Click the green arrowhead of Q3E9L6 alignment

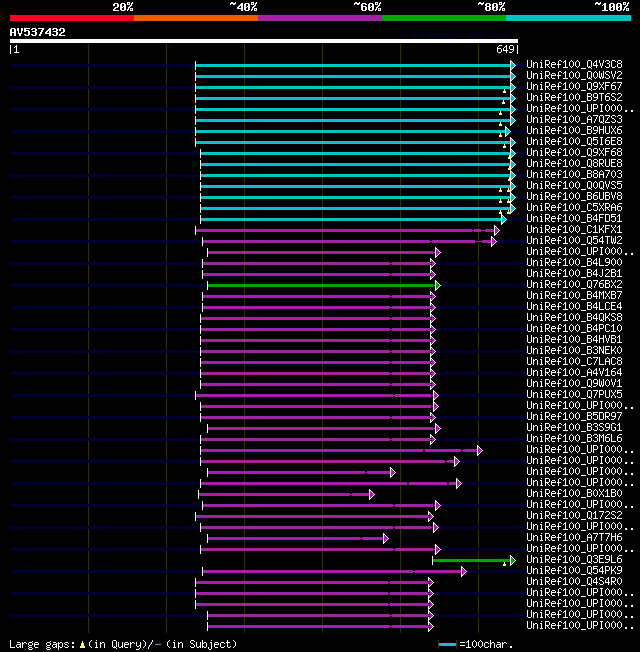[x=513, y=561]
